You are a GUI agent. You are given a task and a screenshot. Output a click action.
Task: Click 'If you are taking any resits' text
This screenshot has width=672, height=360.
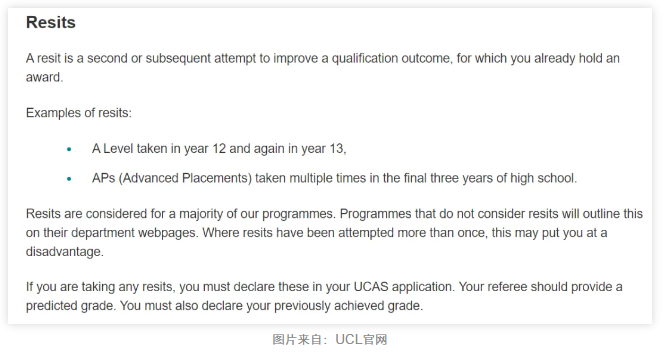pos(100,286)
